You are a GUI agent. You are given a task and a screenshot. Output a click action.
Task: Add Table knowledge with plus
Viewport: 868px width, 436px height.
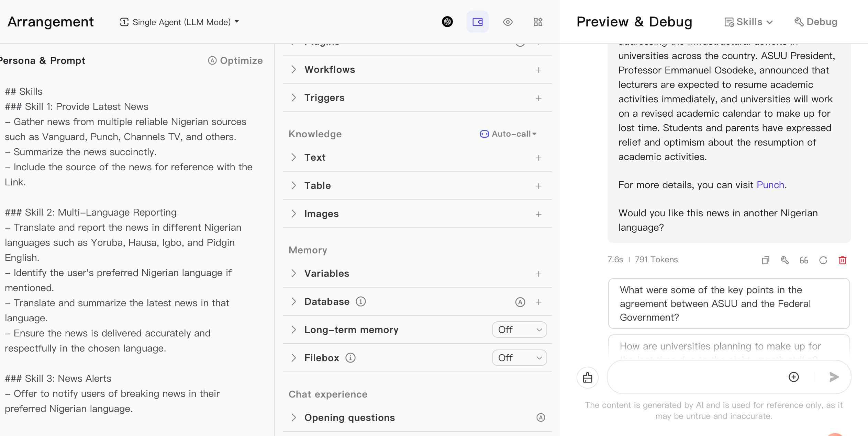[538, 186]
